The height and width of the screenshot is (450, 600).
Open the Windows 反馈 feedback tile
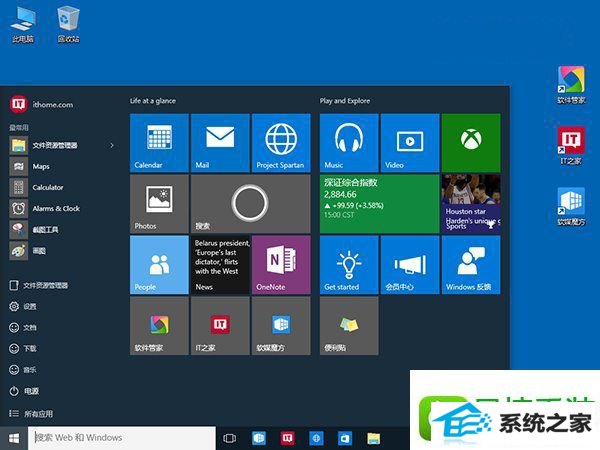[471, 265]
